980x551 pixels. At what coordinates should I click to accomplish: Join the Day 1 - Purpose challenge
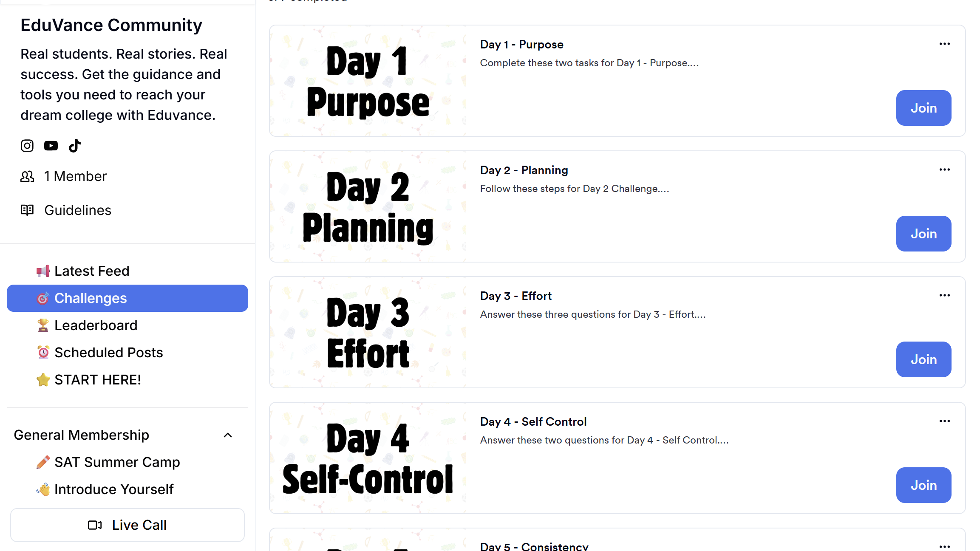[923, 108]
